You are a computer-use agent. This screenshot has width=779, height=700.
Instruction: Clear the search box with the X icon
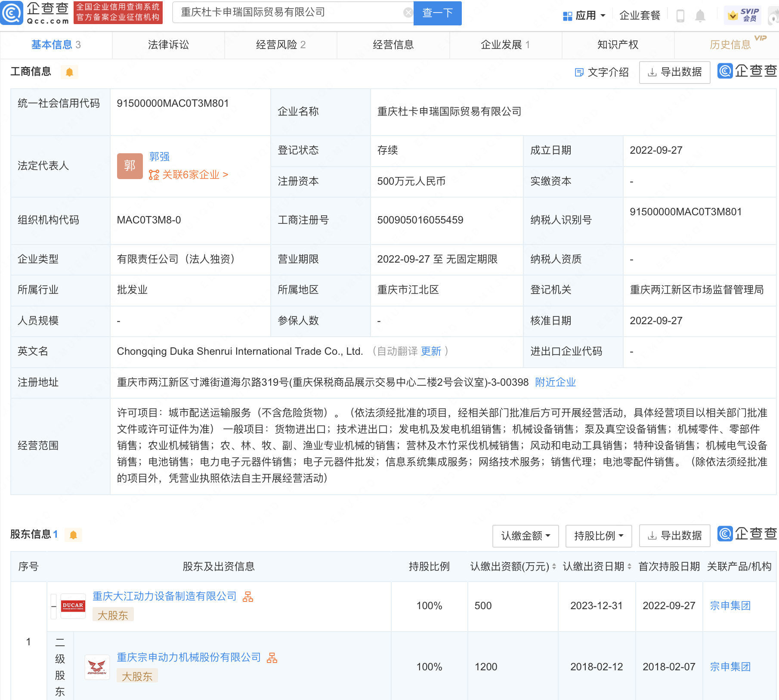408,13
